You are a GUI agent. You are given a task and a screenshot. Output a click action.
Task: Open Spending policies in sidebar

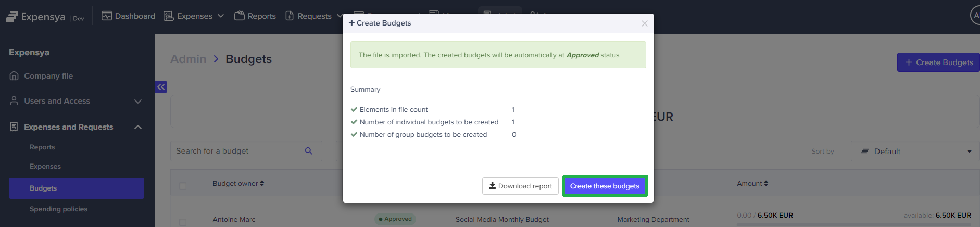pyautogui.click(x=58, y=209)
